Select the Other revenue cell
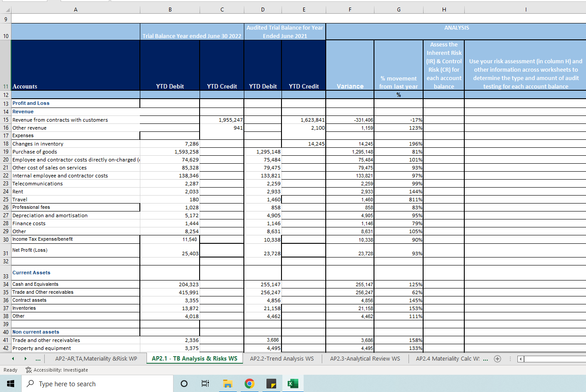The width and height of the screenshot is (586, 392). pyautogui.click(x=75, y=128)
